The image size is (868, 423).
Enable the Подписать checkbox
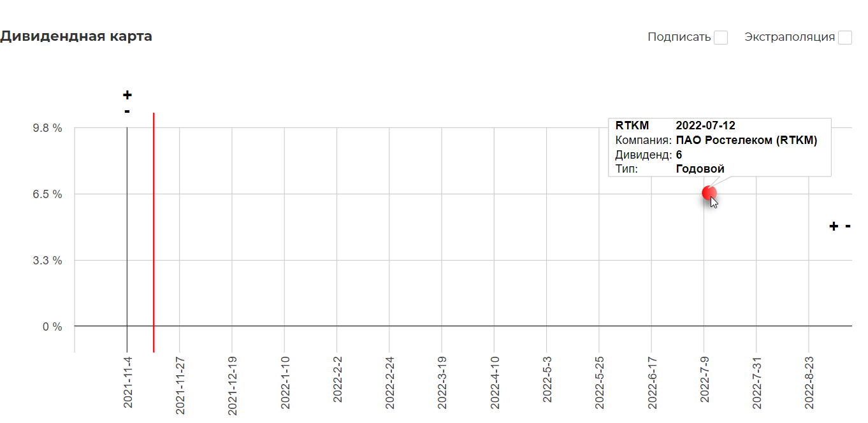(x=721, y=38)
